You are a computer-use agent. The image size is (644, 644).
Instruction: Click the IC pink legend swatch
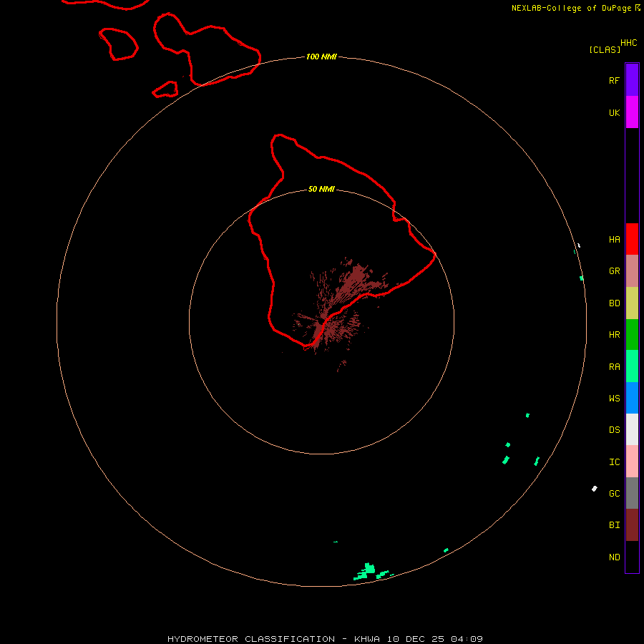[632, 462]
